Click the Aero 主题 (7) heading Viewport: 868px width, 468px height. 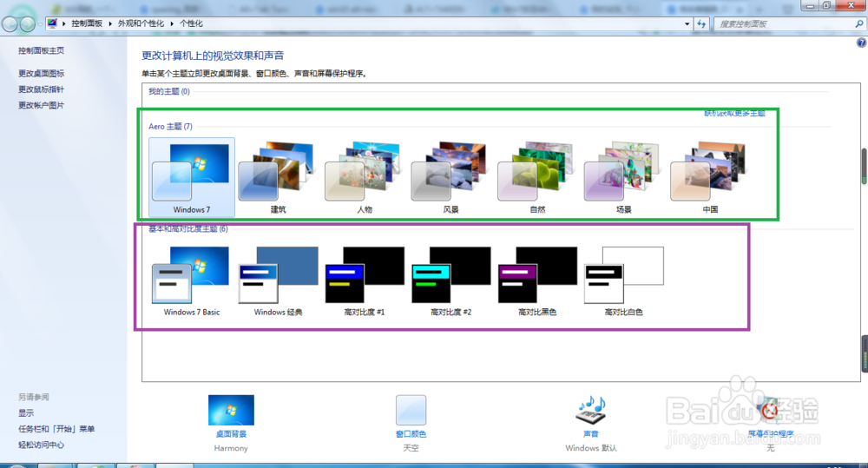coord(170,126)
